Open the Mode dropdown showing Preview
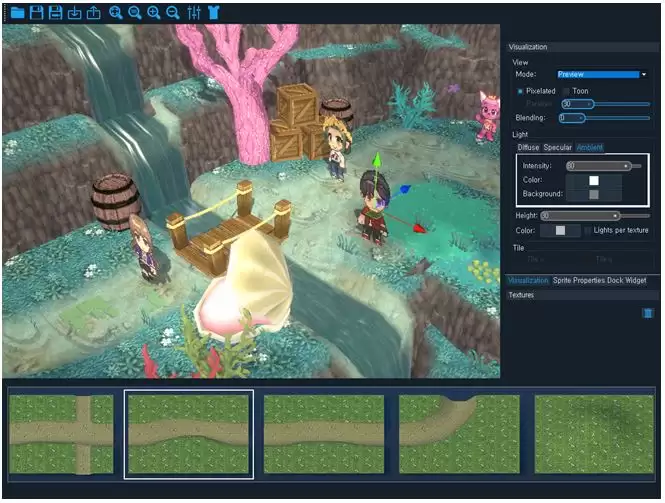665x503 pixels. point(601,74)
